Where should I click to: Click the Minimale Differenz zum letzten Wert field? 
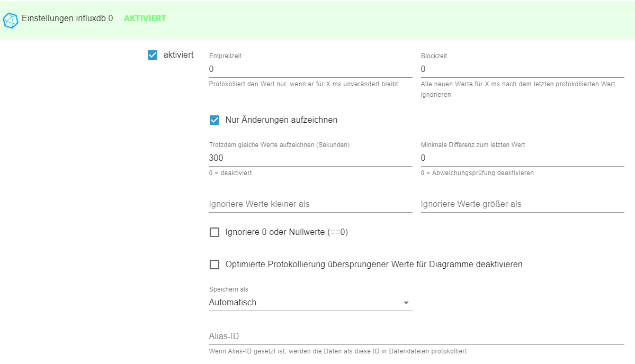tap(522, 158)
